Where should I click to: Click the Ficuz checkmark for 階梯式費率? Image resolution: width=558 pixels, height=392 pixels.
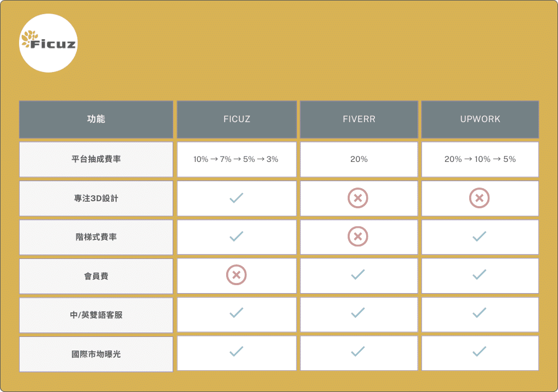pyautogui.click(x=236, y=237)
